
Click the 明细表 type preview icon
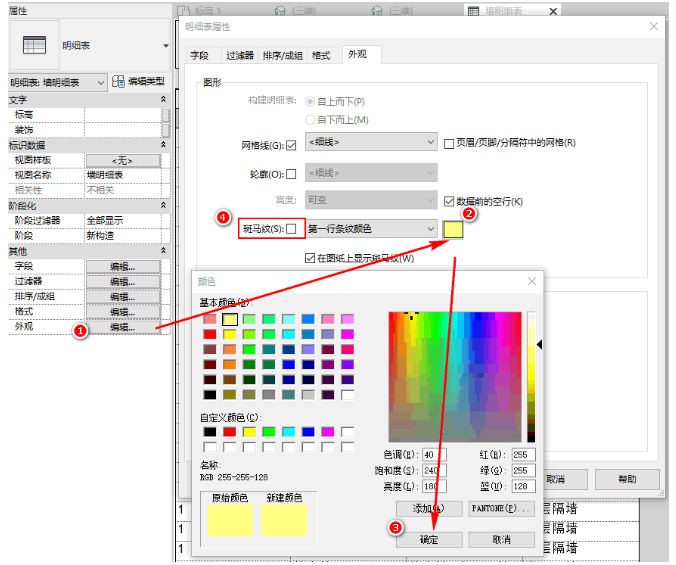(x=34, y=45)
